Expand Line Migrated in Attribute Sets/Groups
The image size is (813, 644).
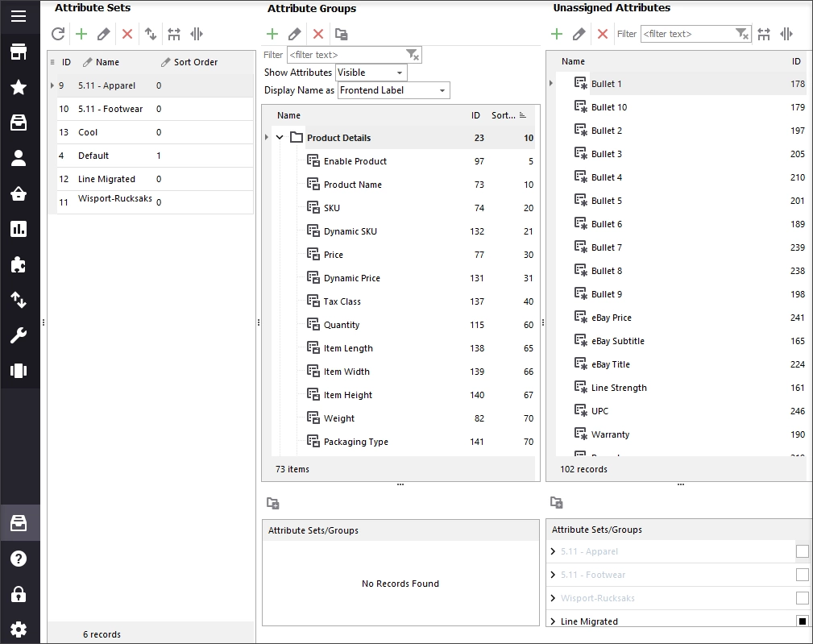coord(554,621)
